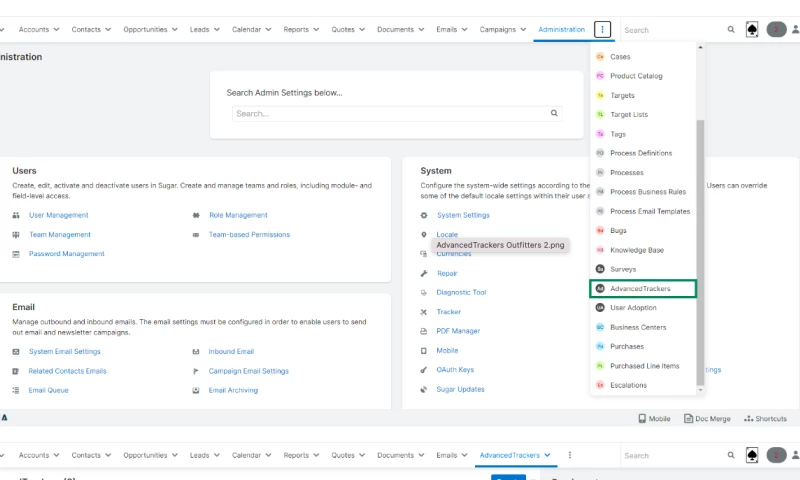Expand Leads chevron in Administration navbar

(216, 30)
